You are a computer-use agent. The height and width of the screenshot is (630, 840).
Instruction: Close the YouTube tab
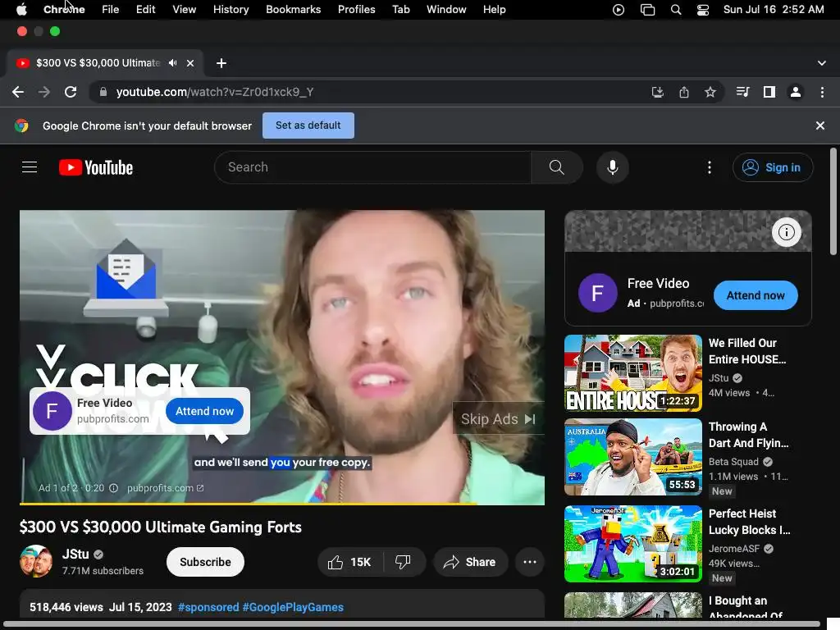click(190, 63)
